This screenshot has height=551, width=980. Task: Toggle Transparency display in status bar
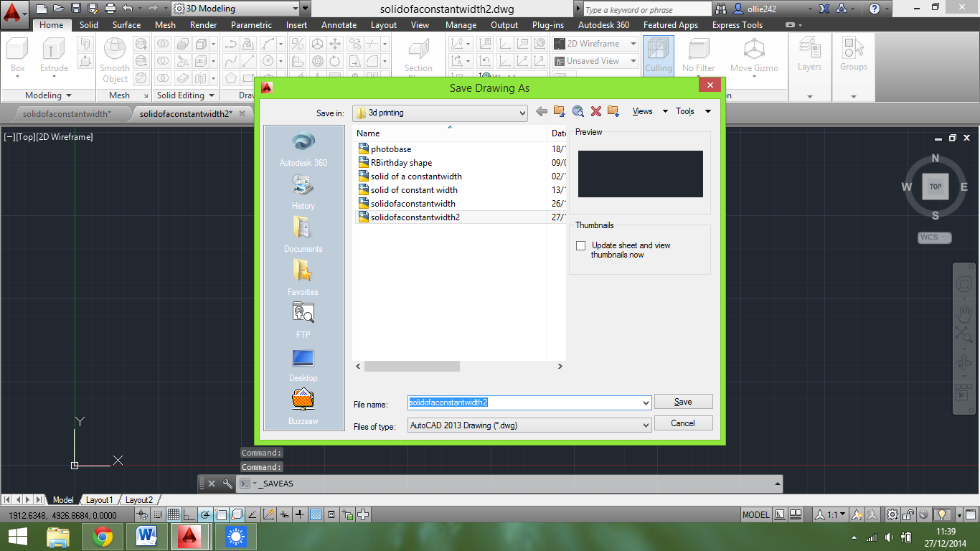316,514
